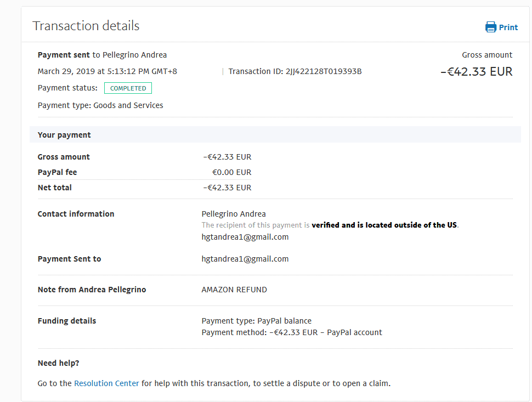Click the transaction date and time
Screen dimensions: 532x402
[107, 71]
